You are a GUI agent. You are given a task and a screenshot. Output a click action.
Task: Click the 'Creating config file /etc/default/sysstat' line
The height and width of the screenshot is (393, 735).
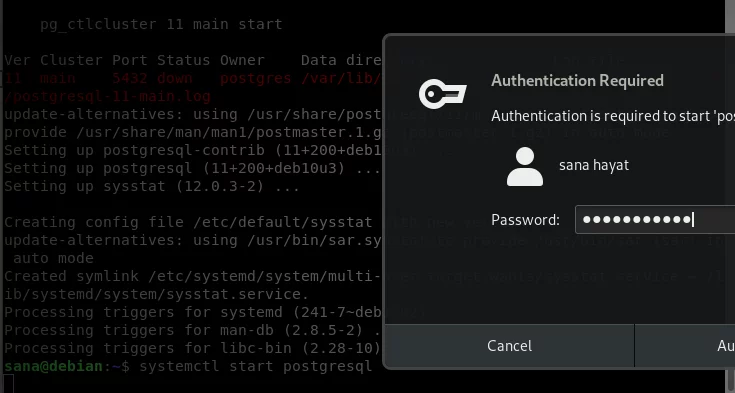[188, 222]
